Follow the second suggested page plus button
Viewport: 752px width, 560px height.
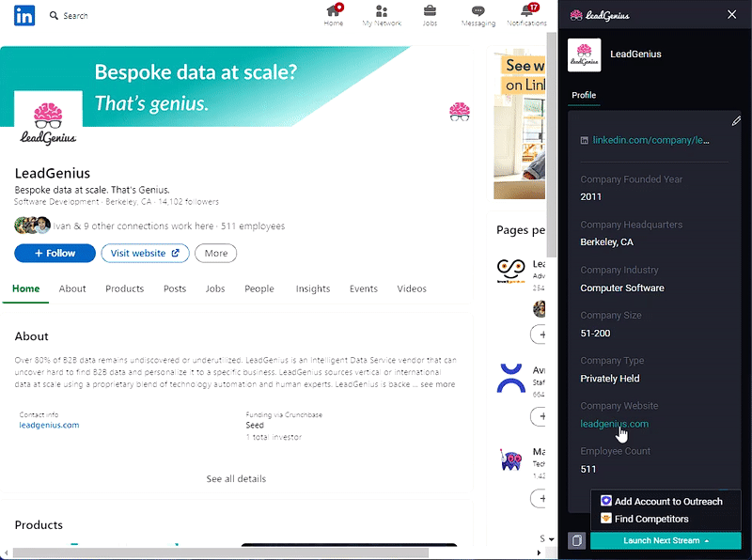click(x=539, y=415)
